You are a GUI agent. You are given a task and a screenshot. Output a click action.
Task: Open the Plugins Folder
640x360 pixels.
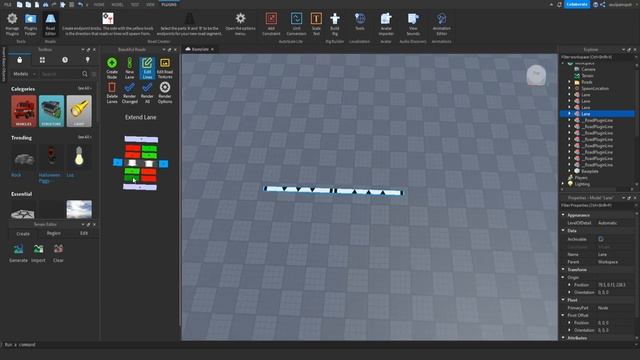tap(30, 24)
